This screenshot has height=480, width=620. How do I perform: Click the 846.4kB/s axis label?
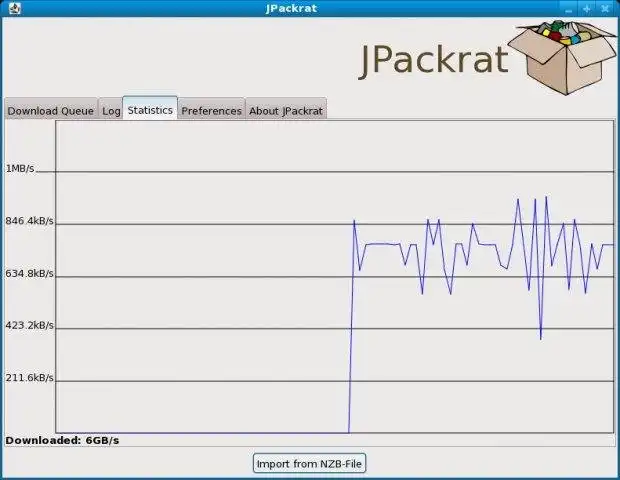coord(29,221)
